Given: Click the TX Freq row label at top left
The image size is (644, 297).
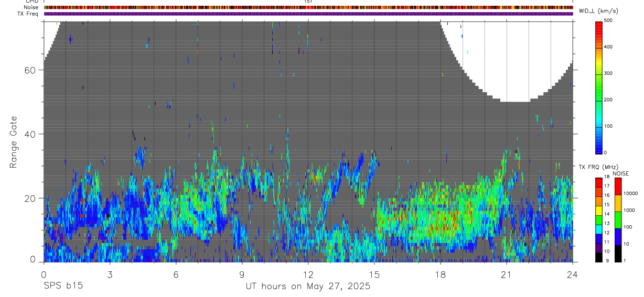Looking at the screenshot, I should 28,14.
